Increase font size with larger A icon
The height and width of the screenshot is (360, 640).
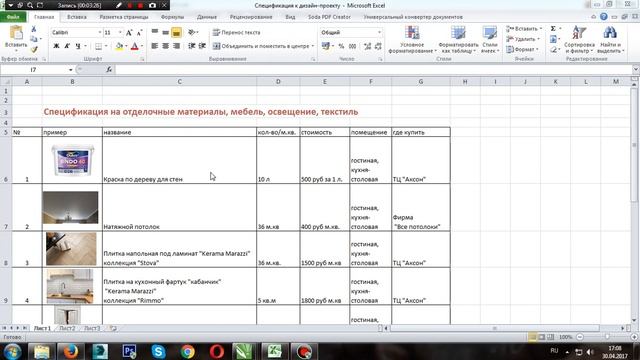129,33
